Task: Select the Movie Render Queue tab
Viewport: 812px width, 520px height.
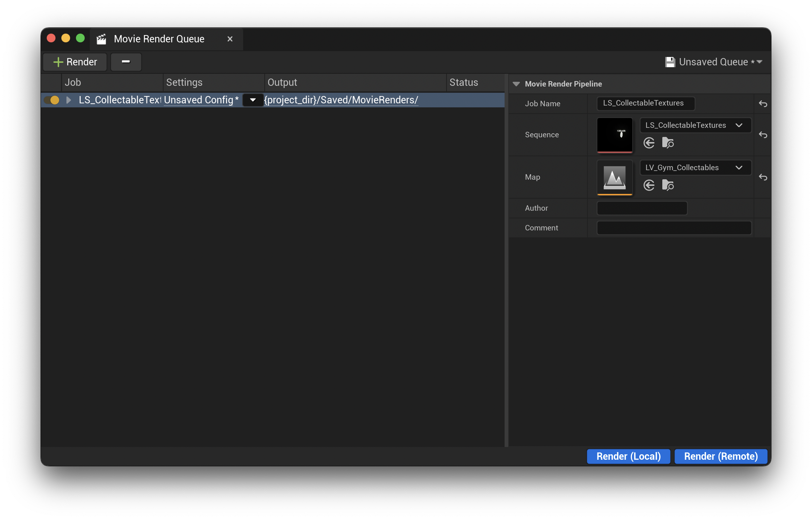Action: [x=158, y=39]
